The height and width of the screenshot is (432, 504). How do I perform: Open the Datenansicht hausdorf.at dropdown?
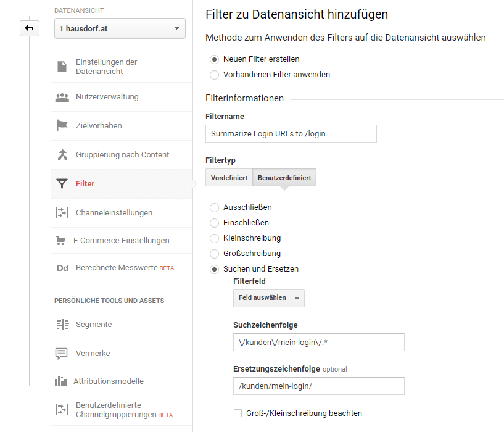120,28
